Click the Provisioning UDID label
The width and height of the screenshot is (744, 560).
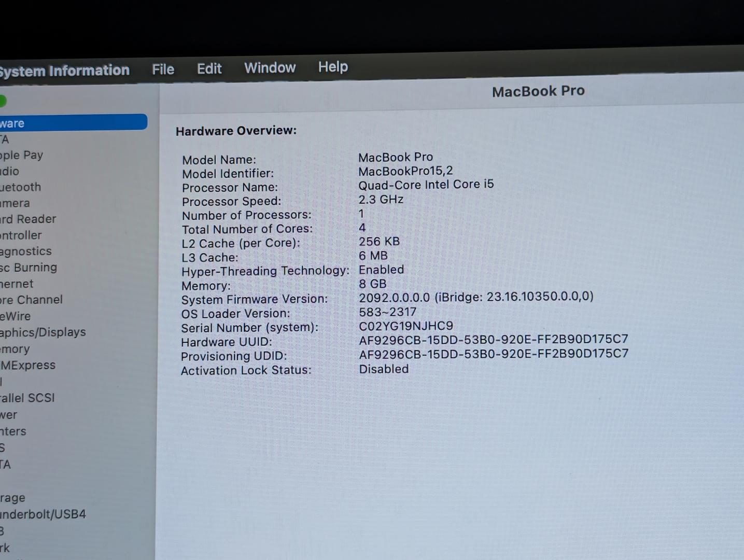tap(233, 356)
